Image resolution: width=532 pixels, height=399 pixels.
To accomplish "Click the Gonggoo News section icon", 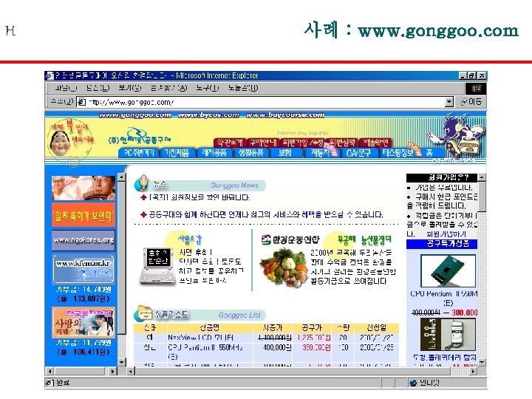I will click(x=143, y=184).
